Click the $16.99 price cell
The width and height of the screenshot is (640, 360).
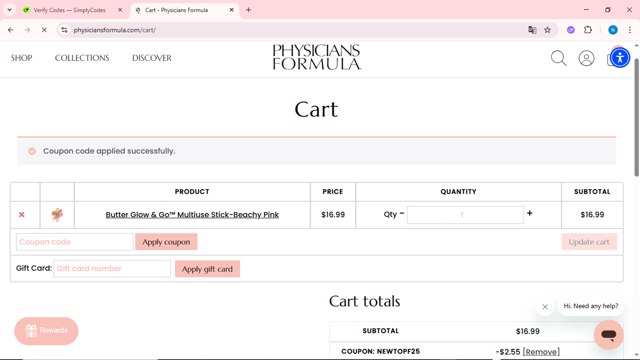[x=333, y=215]
